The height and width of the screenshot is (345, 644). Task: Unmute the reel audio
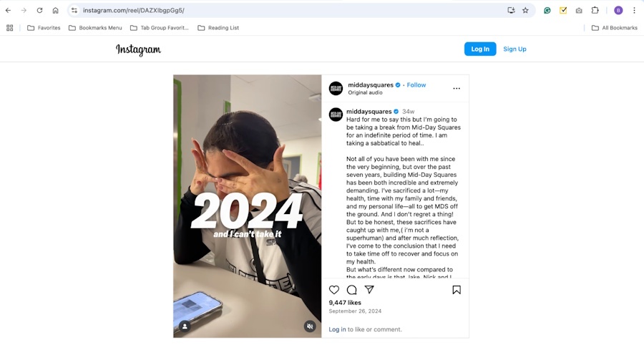pos(310,326)
